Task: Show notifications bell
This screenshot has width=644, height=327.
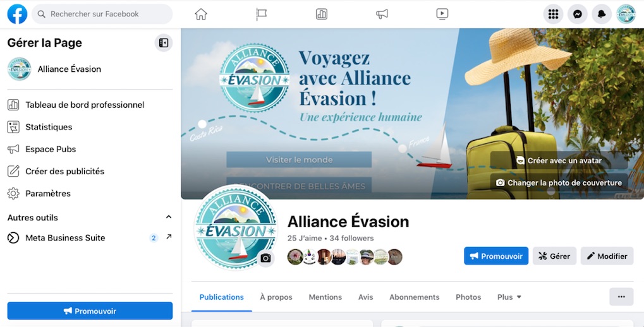Action: tap(602, 14)
